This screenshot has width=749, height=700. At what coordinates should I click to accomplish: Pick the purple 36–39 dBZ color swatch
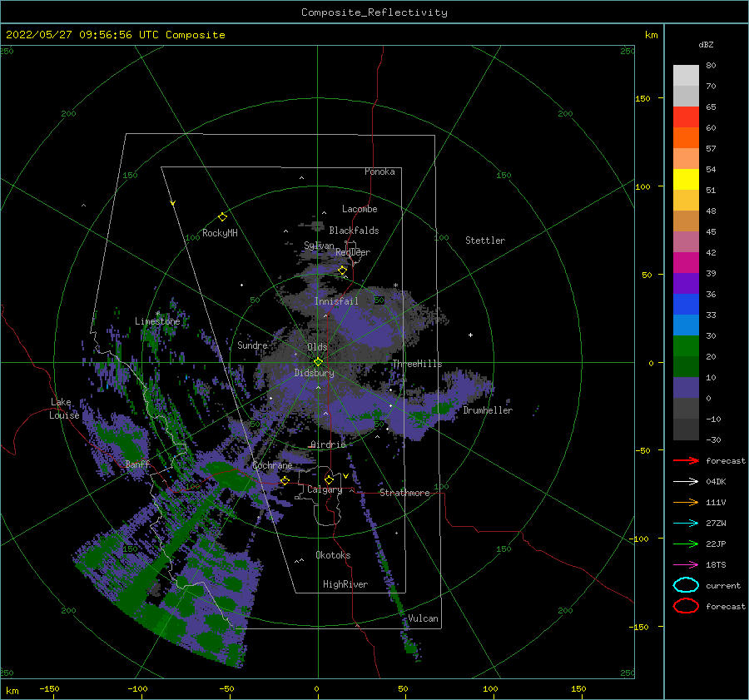coord(686,284)
